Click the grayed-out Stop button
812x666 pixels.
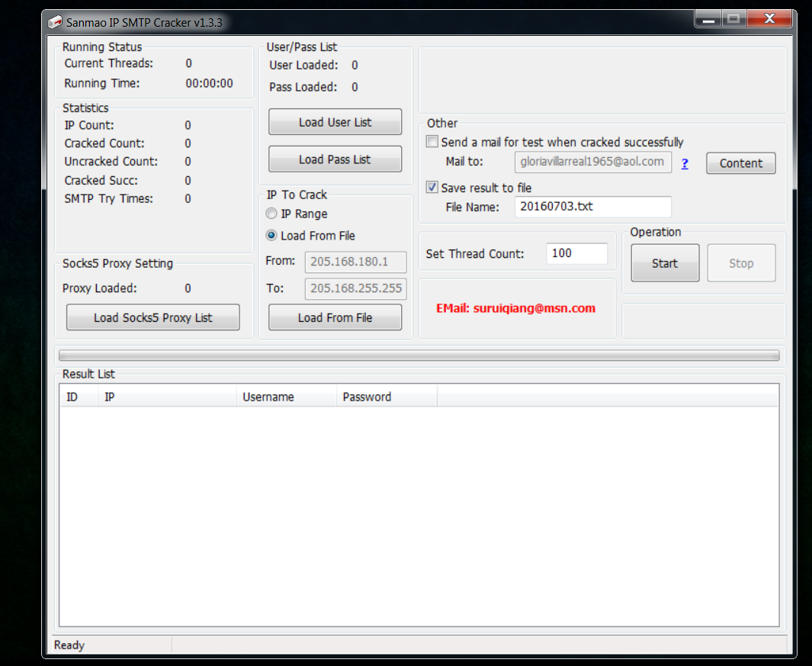pyautogui.click(x=741, y=262)
